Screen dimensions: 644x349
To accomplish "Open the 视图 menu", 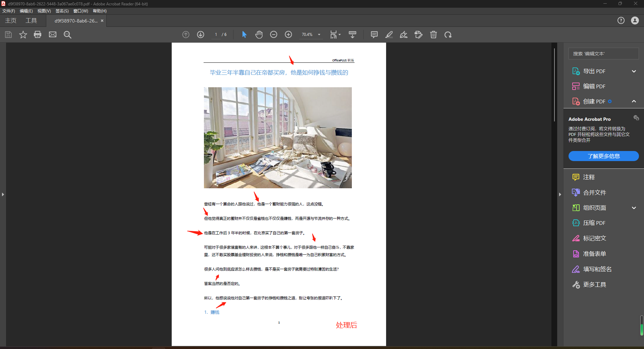I will point(44,11).
